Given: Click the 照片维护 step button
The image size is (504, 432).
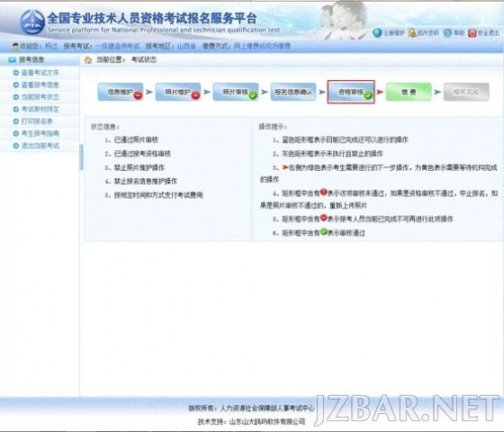Looking at the screenshot, I should click(178, 92).
